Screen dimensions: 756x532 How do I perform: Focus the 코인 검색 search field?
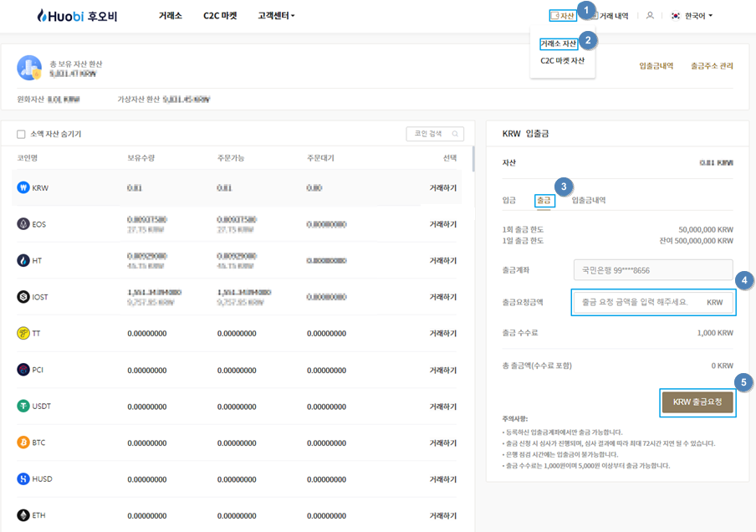[x=435, y=134]
